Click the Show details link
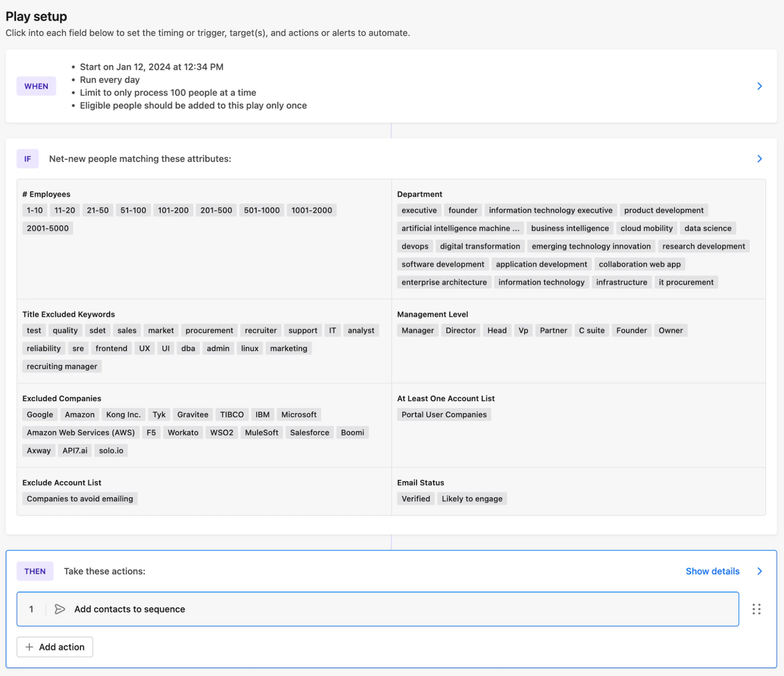The height and width of the screenshot is (676, 784). coord(712,571)
